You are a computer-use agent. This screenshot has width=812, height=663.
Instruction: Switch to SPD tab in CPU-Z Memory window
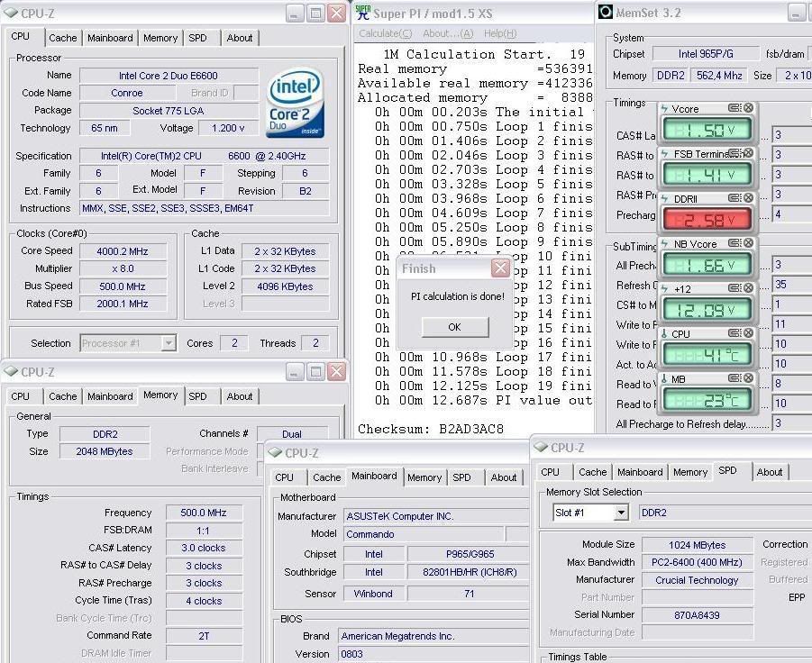[x=197, y=396]
